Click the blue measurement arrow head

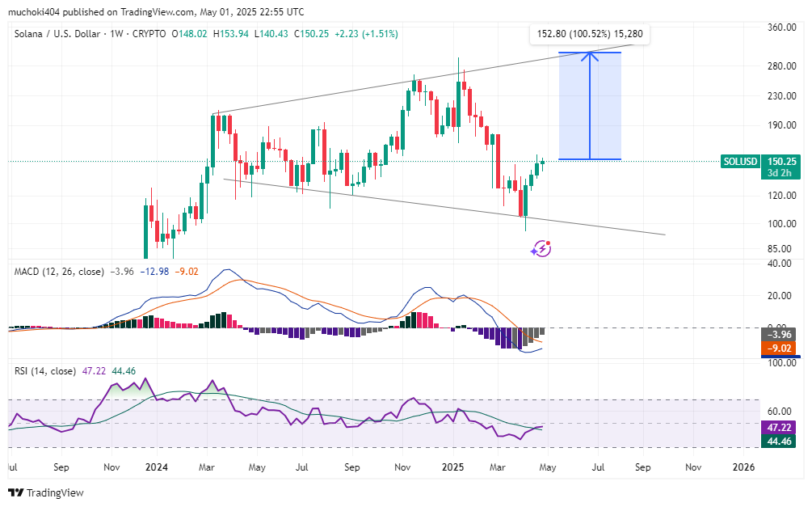coord(590,56)
